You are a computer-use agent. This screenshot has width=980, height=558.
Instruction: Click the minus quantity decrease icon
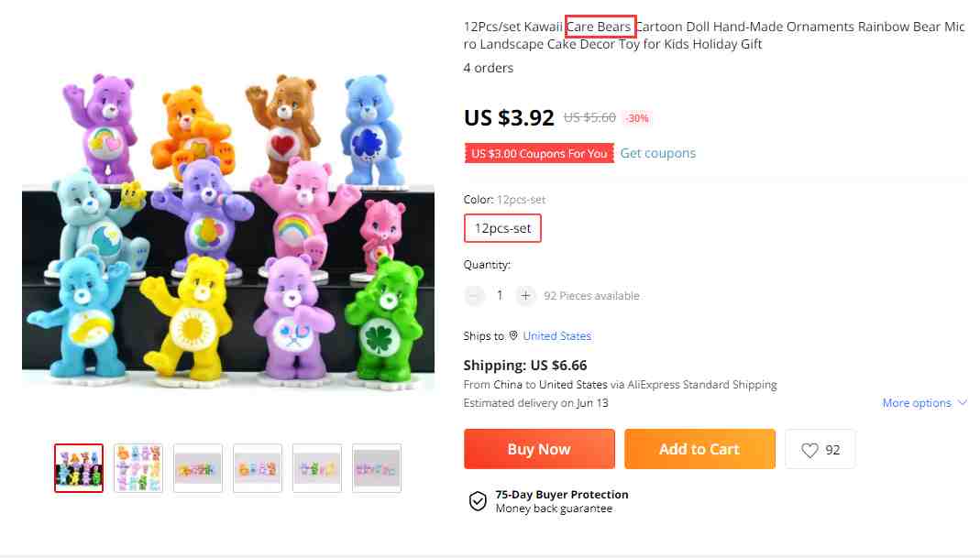[x=474, y=296]
